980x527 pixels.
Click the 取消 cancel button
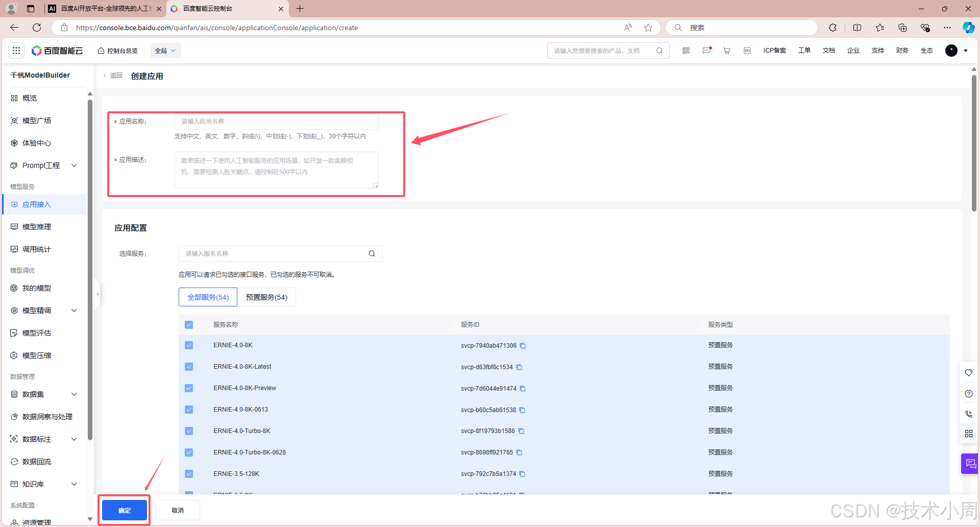coord(178,510)
